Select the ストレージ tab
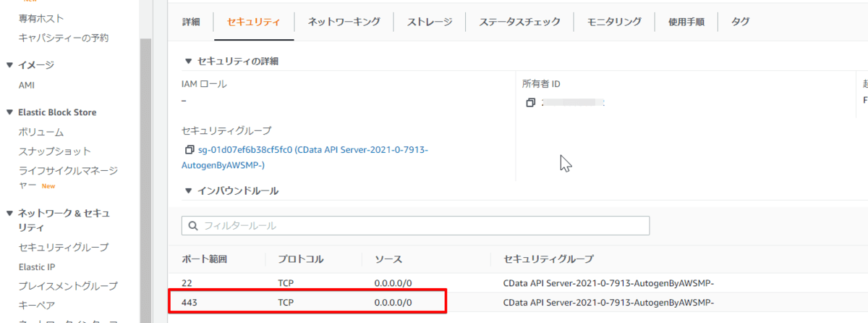 (430, 22)
